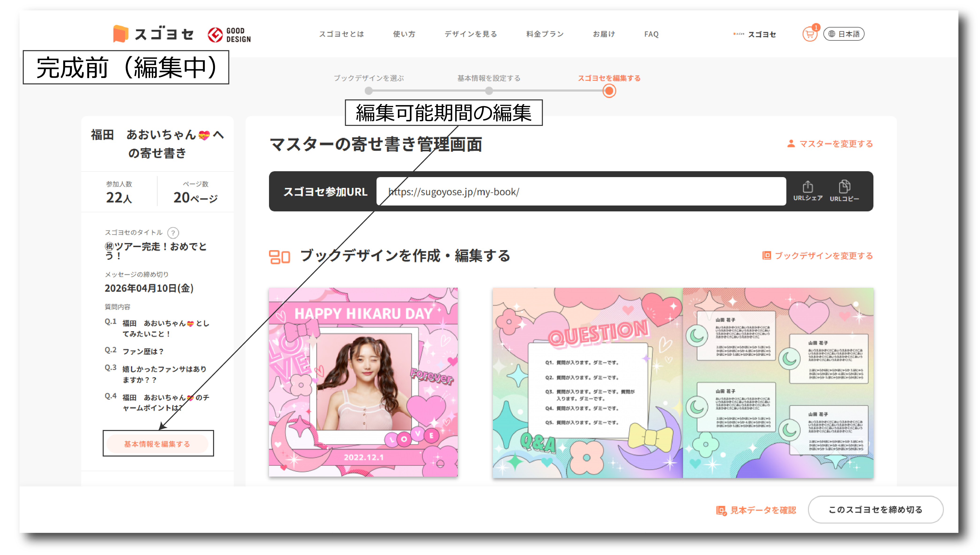Click the help question mark beside スゴヨセのタイトル
Screen dimensions: 980x555
(173, 233)
